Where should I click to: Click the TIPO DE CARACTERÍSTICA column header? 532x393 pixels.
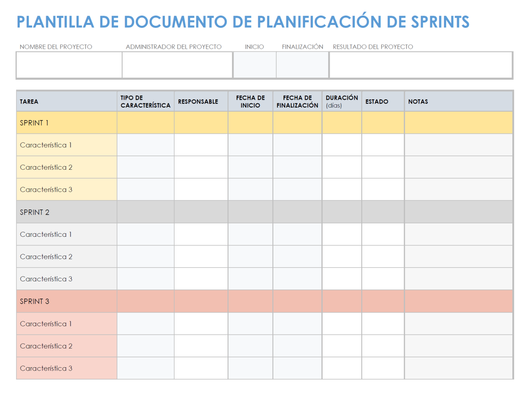click(x=145, y=101)
